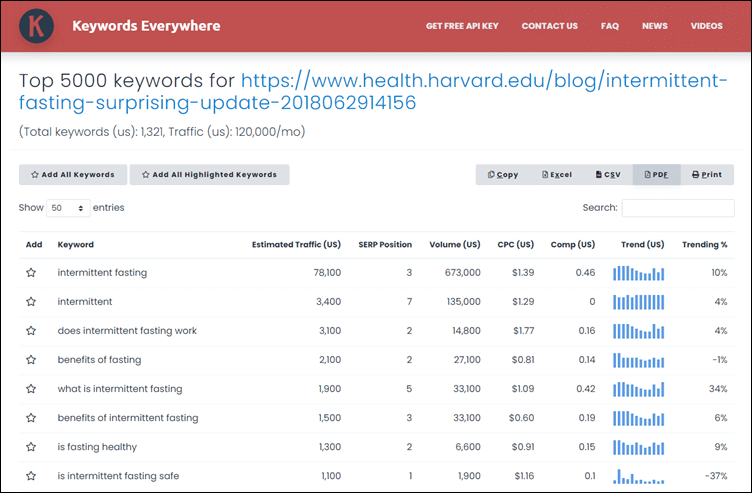Select 'does intermittent fasting work' keyword text

(x=127, y=331)
